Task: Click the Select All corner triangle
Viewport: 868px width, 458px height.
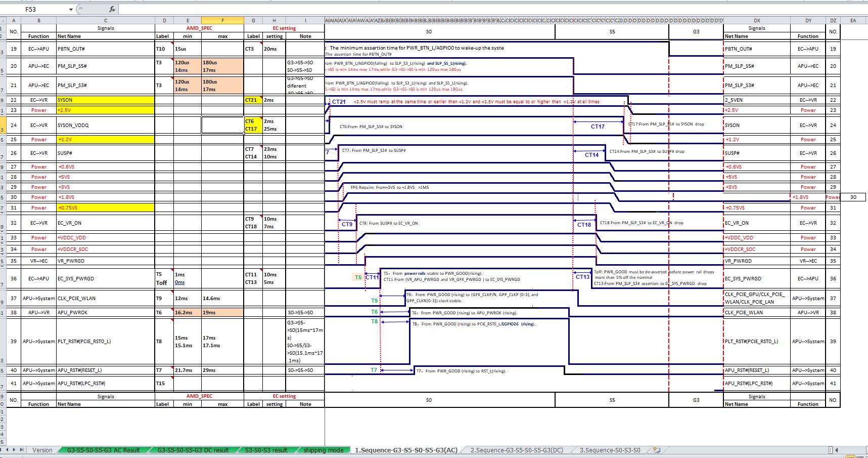Action: 3,21
